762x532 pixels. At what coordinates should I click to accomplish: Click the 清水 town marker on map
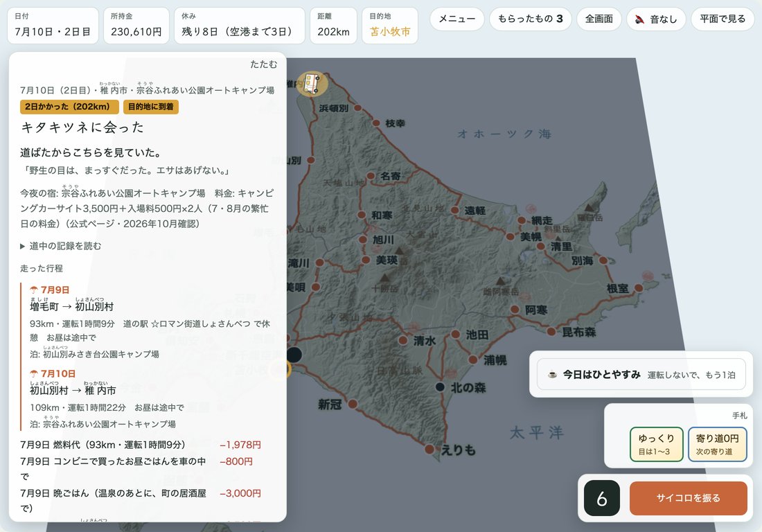click(403, 341)
